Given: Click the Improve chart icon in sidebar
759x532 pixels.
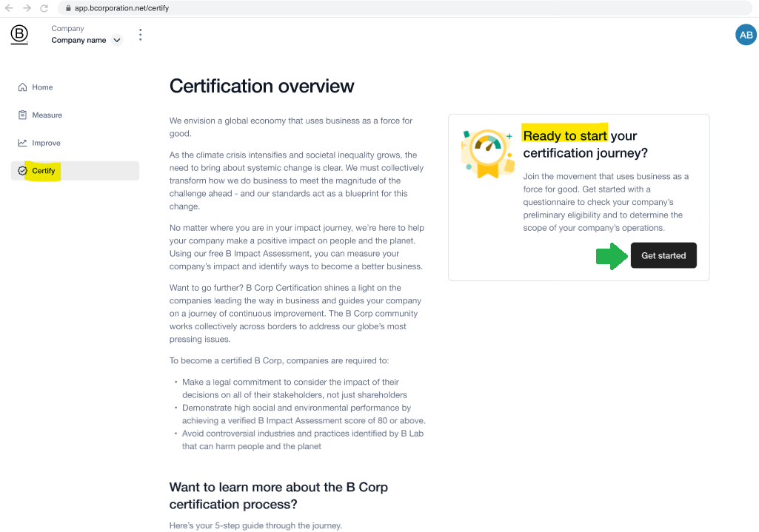Looking at the screenshot, I should 22,143.
